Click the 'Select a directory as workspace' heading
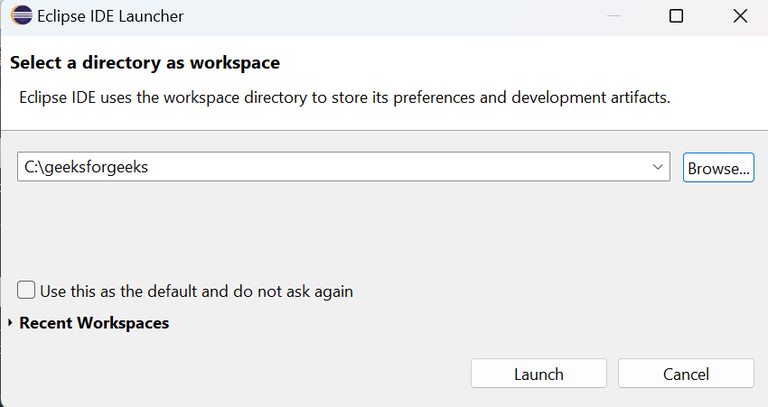The width and height of the screenshot is (768, 407). tap(144, 63)
